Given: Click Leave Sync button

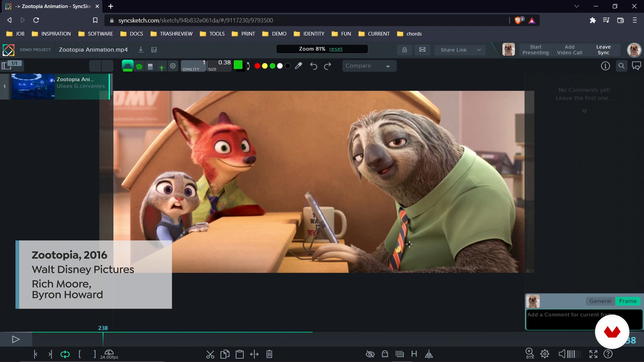Looking at the screenshot, I should [604, 50].
